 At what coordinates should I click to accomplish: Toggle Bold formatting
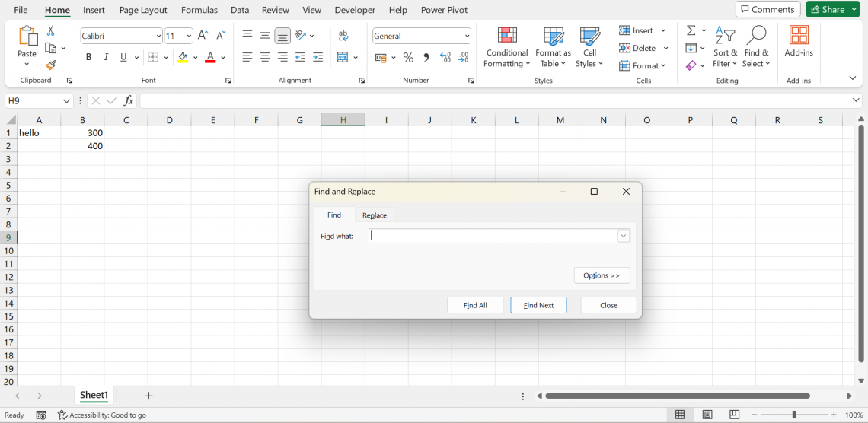coord(89,58)
